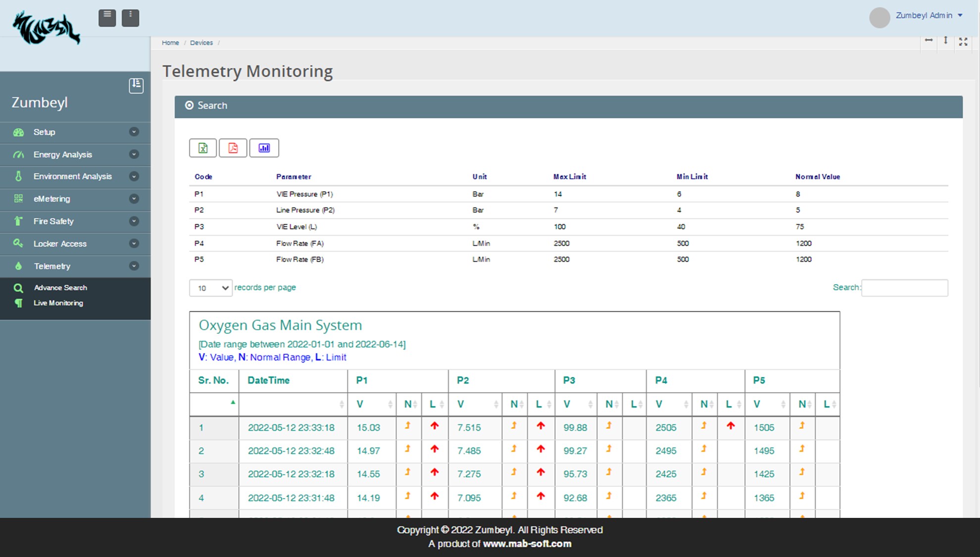Viewport: 980px width, 557px height.
Task: Click the Devices breadcrumb link
Action: pos(201,43)
